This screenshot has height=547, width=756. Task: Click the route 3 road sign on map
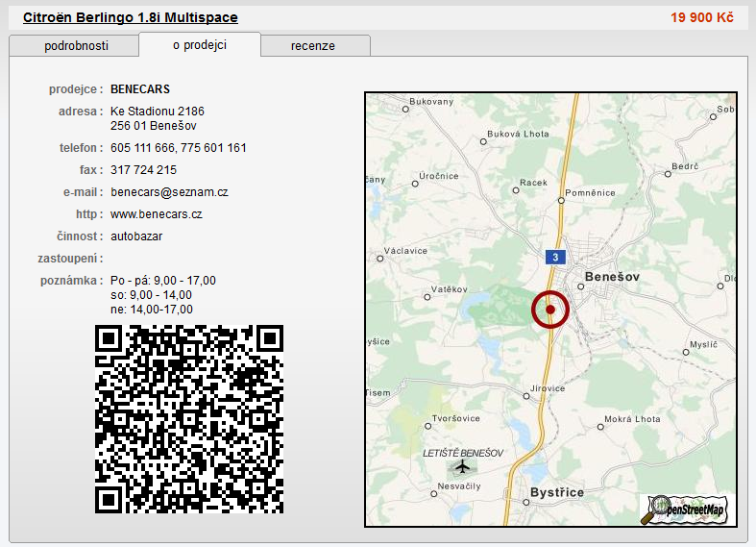click(555, 257)
